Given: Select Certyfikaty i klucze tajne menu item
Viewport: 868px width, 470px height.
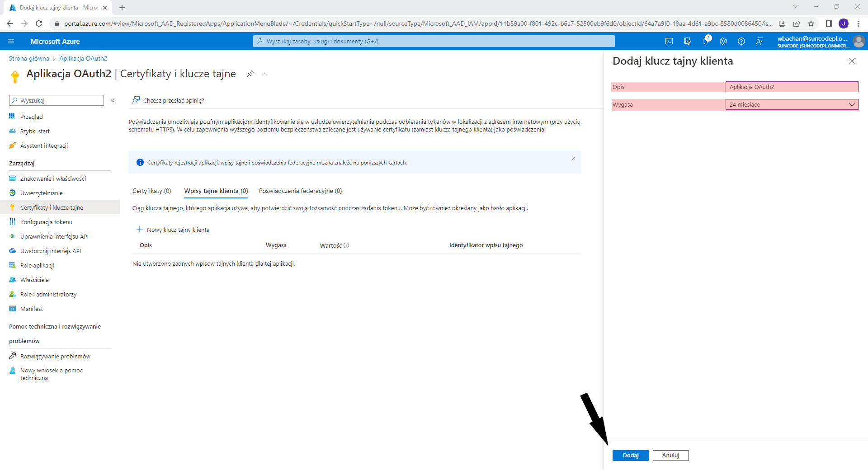Looking at the screenshot, I should tap(60, 207).
